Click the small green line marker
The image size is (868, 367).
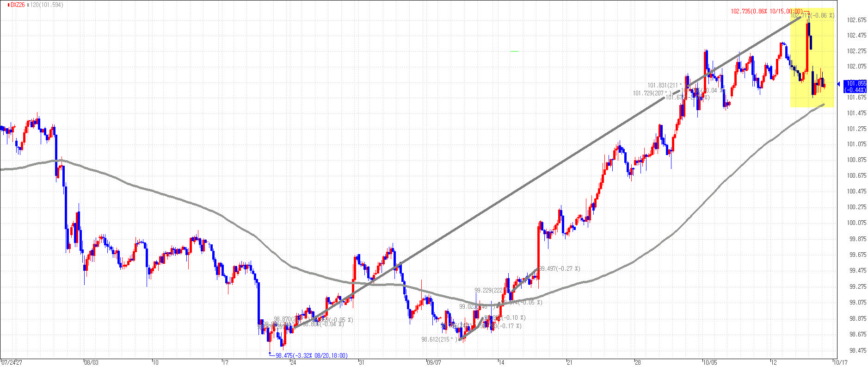coord(514,51)
